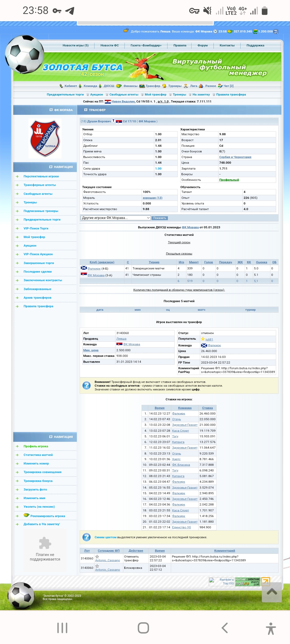Viewport: 290px width, 644px height.
Task: Click the 'Рекламировать игрока' money icon
Action: (x=26, y=515)
